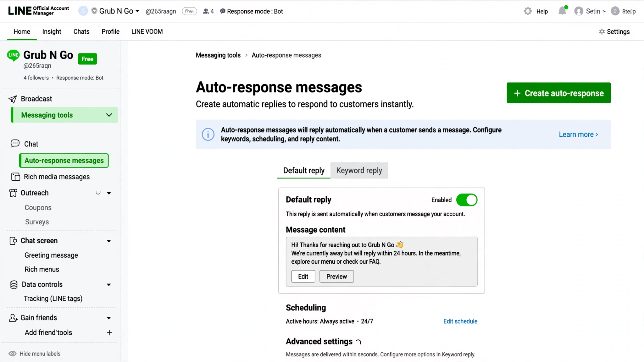
Task: Open Help in the top bar
Action: tap(542, 11)
